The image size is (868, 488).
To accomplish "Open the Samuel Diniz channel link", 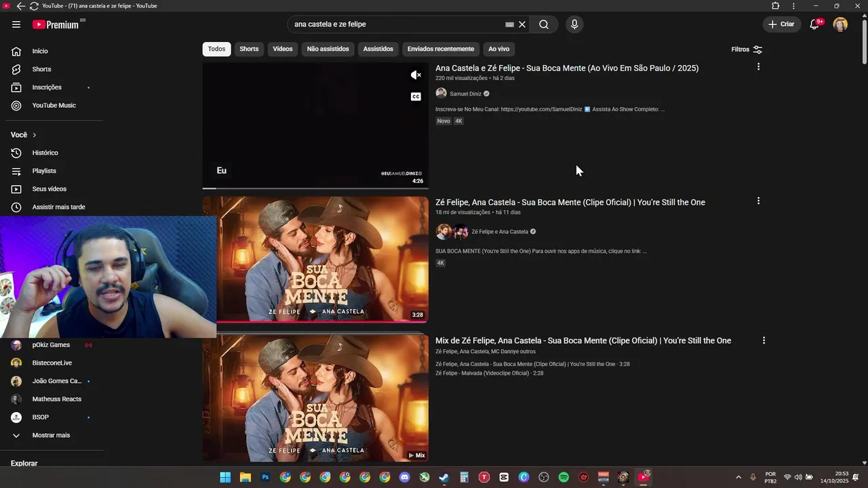I will [x=465, y=94].
